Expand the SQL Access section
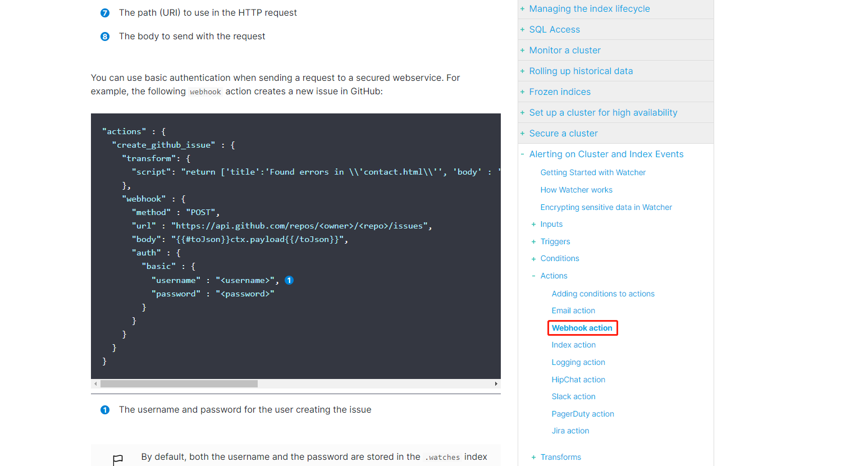This screenshot has height=466, width=868. [x=522, y=30]
